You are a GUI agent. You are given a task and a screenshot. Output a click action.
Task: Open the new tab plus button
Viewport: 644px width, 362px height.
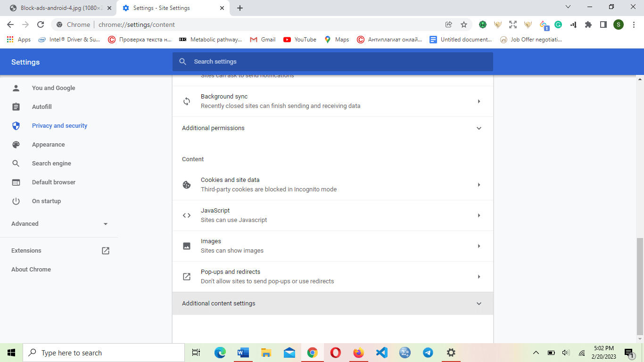point(240,8)
